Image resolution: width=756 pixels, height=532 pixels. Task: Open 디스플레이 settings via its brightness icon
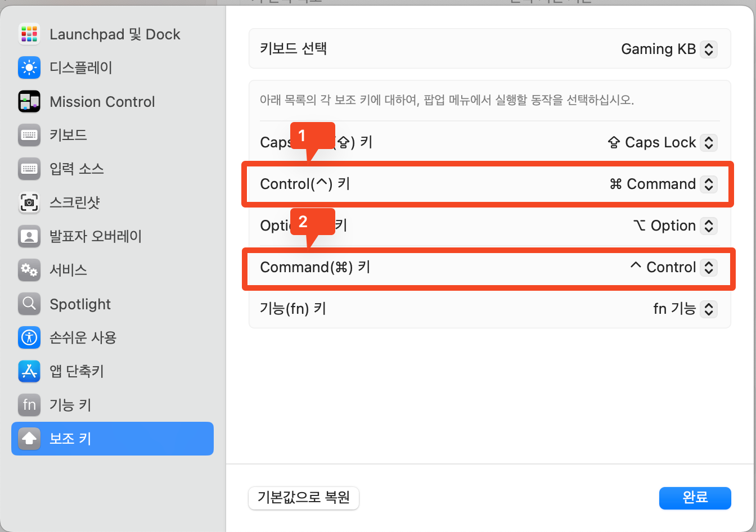click(29, 67)
